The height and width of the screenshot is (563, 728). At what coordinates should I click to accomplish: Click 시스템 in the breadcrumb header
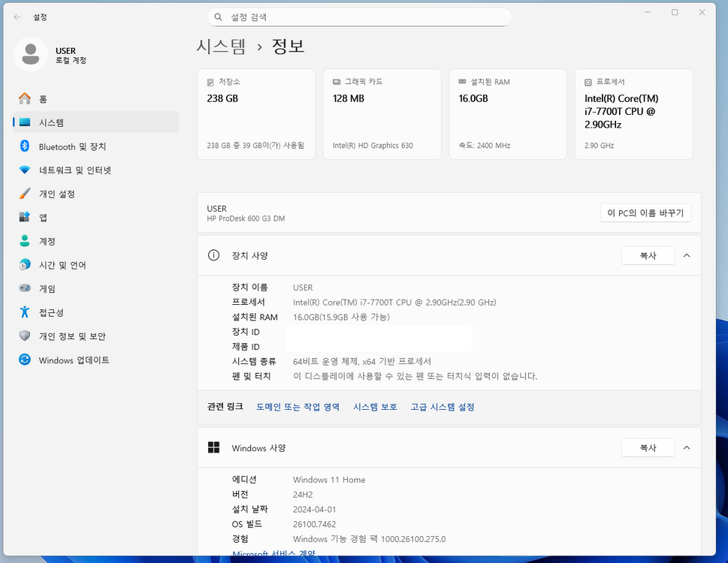[222, 46]
